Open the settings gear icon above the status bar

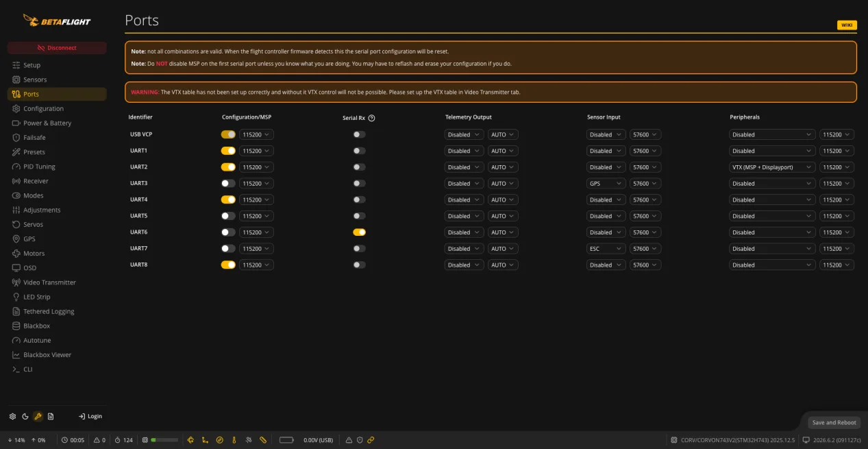click(x=12, y=416)
